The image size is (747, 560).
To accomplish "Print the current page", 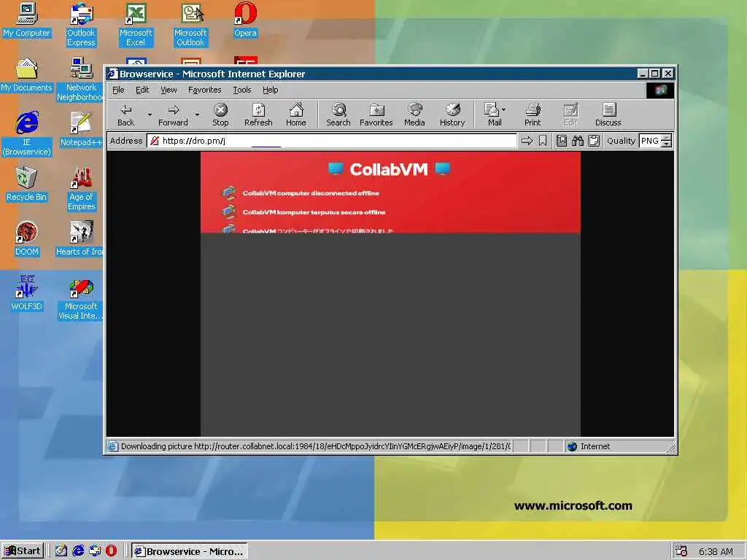I will (x=533, y=115).
